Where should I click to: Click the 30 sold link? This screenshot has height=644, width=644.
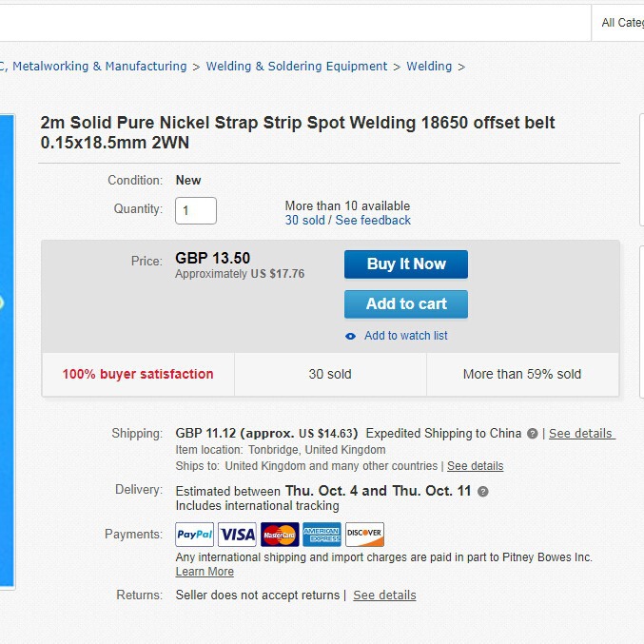point(304,221)
